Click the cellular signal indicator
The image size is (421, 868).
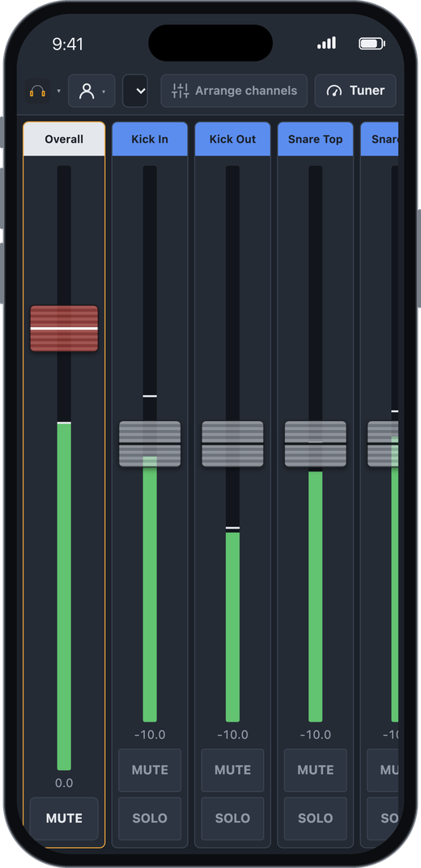[x=326, y=43]
